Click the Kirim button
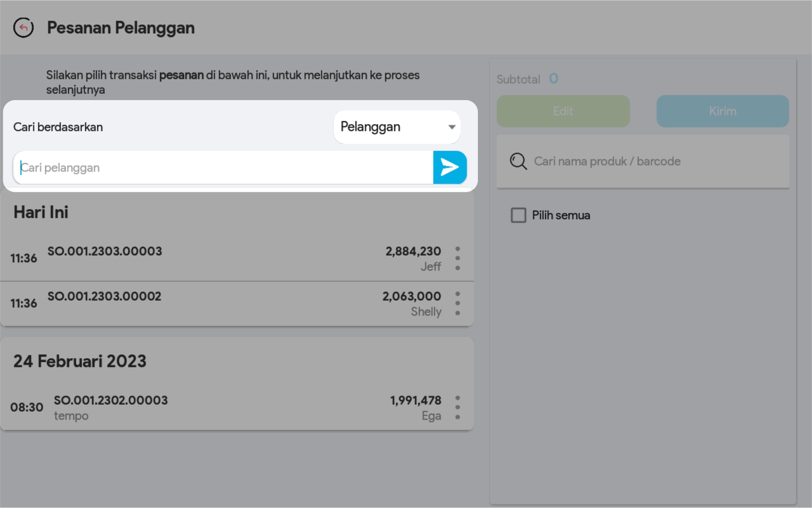 (x=722, y=111)
